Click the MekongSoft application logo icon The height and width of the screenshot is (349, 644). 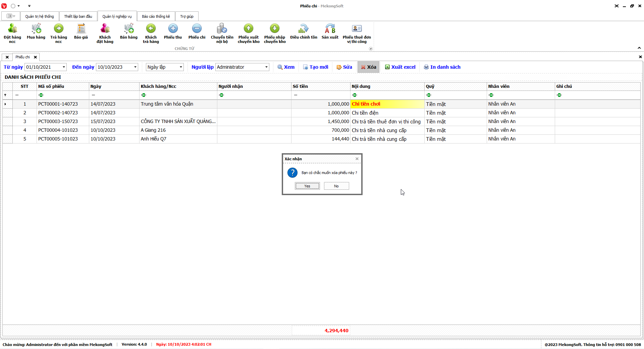pos(4,6)
